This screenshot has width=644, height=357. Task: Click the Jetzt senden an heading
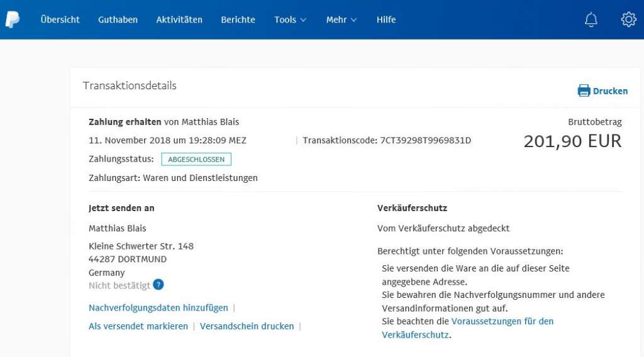coord(121,208)
